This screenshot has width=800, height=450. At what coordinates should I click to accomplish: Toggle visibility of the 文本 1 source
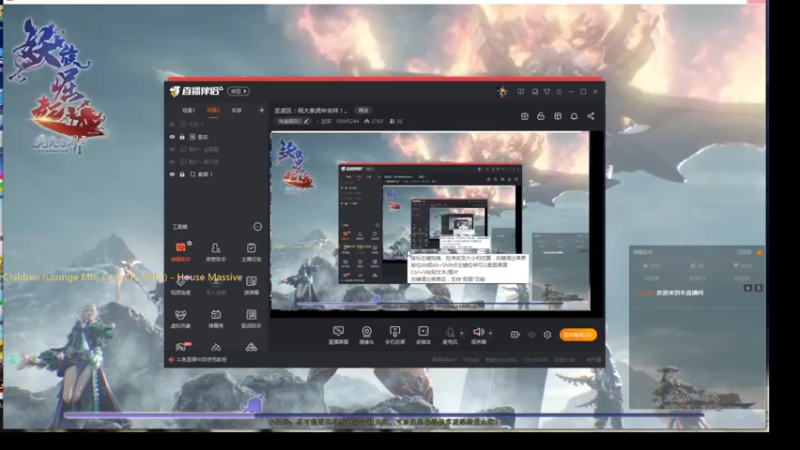(172, 124)
